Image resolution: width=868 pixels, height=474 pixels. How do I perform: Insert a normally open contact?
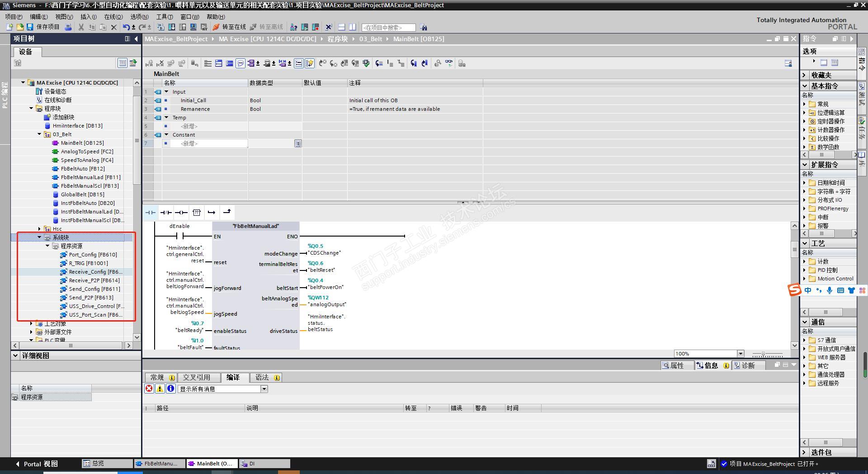(x=150, y=212)
